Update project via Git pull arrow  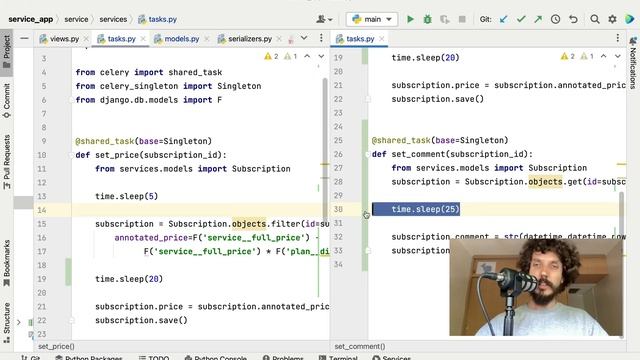(x=504, y=19)
